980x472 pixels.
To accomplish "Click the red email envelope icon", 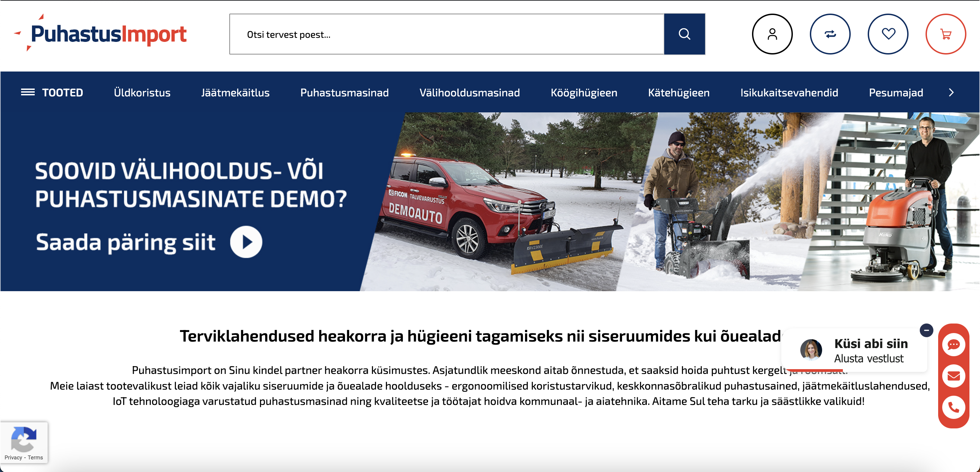I will click(x=953, y=376).
